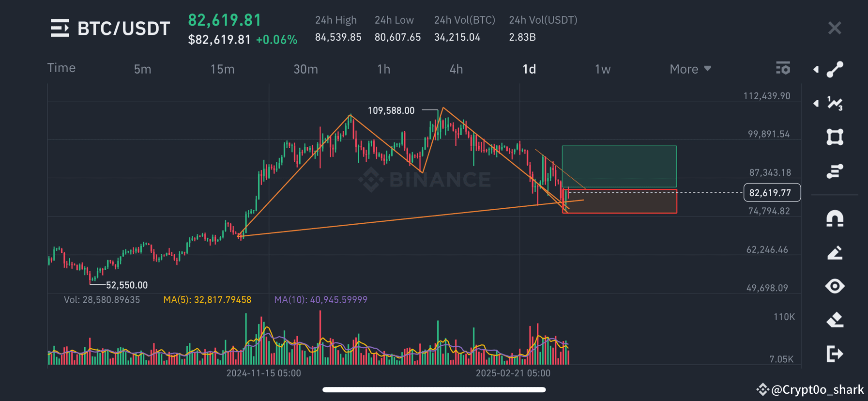Viewport: 868px width, 401px height.
Task: Open the chart indicator settings icon
Action: tap(783, 68)
